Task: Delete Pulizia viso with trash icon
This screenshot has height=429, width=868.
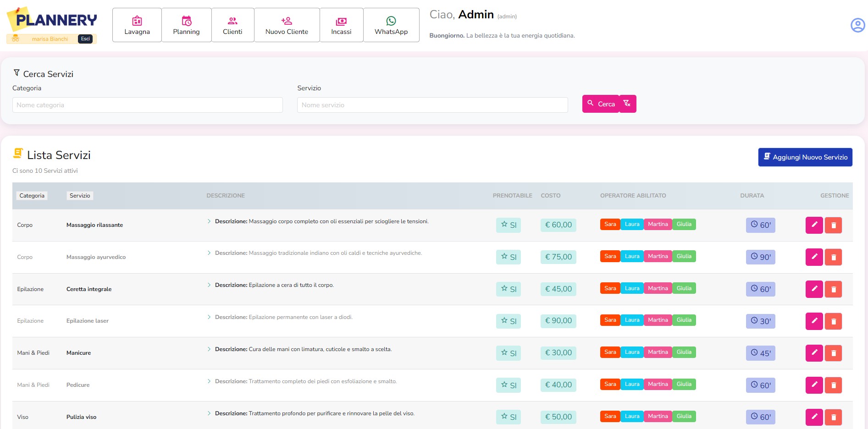Action: click(x=834, y=417)
